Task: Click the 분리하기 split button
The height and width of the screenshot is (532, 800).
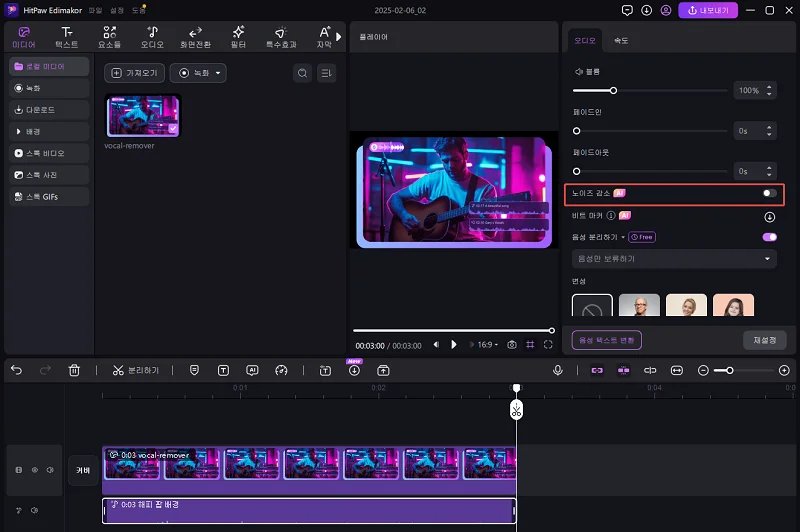Action: [136, 370]
